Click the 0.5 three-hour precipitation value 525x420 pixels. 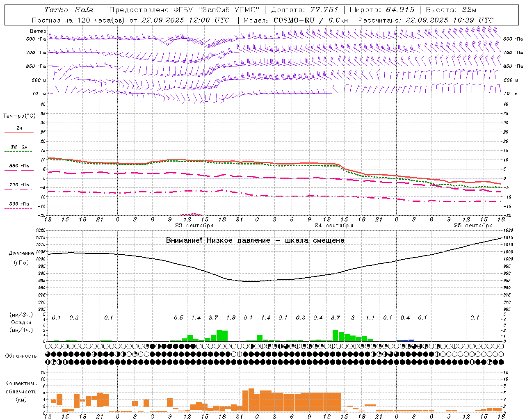pos(178,318)
